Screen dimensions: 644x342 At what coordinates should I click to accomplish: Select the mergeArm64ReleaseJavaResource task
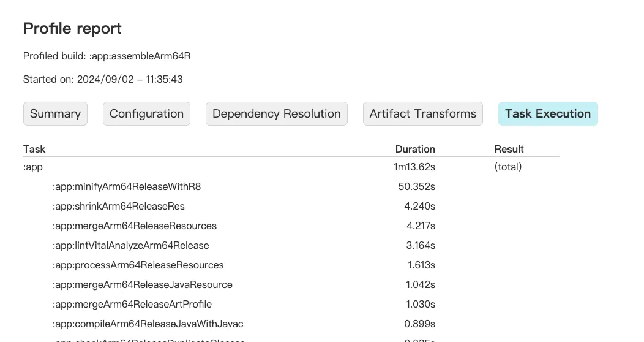click(x=143, y=284)
